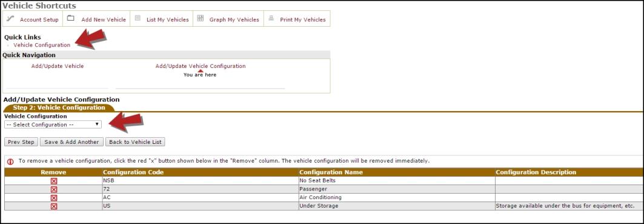The image size is (644, 224).
Task: Click the Configuration Code column header
Action: pos(133,172)
